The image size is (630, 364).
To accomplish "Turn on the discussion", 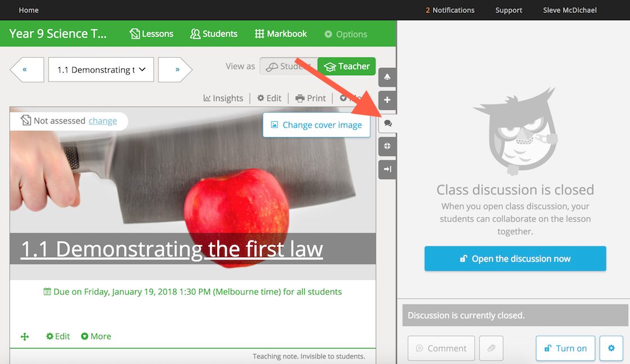I will coord(565,348).
